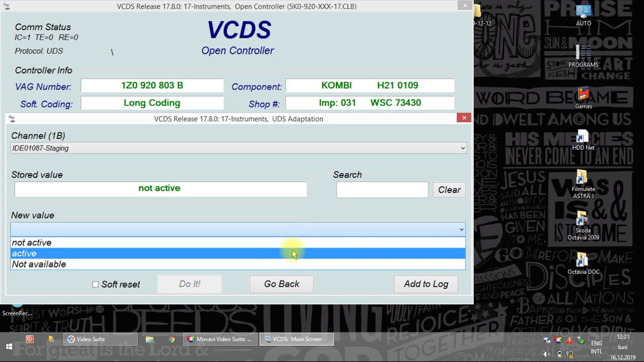Click VAG Number field 1Z0 920 803 B

(152, 85)
